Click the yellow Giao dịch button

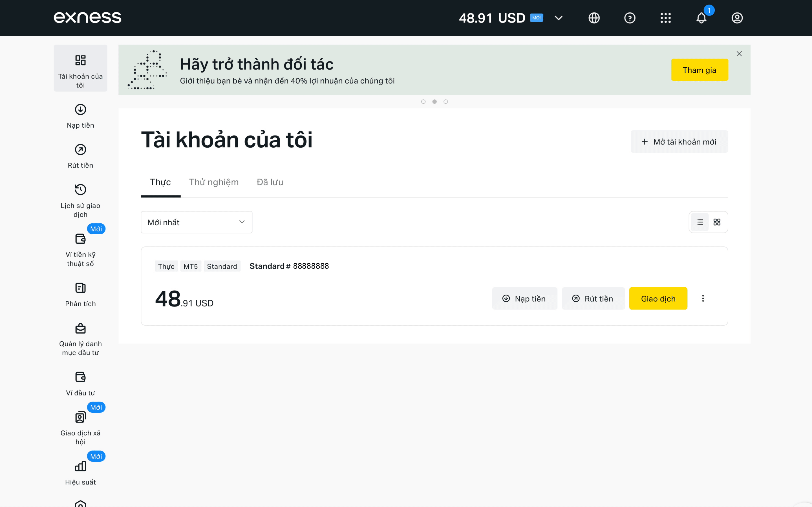(x=658, y=299)
